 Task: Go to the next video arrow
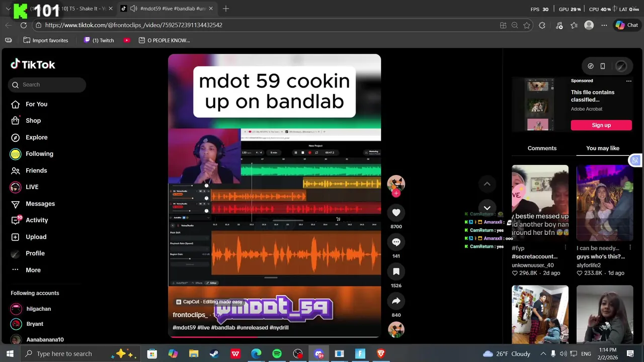click(487, 208)
